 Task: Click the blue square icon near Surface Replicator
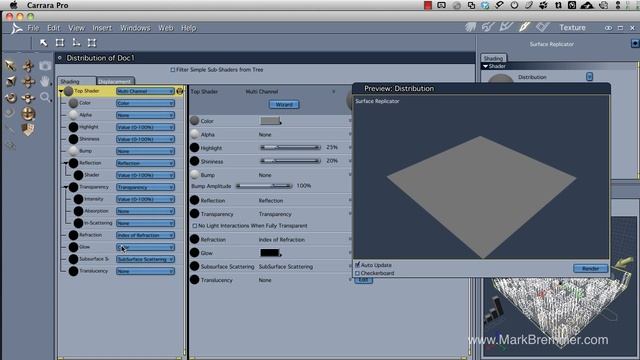click(x=635, y=43)
